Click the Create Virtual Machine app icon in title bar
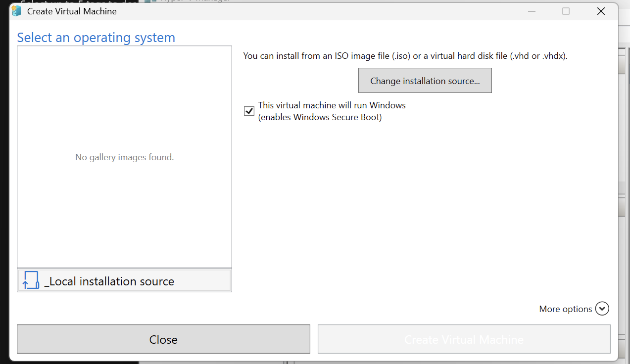The width and height of the screenshot is (630, 364). pyautogui.click(x=16, y=11)
